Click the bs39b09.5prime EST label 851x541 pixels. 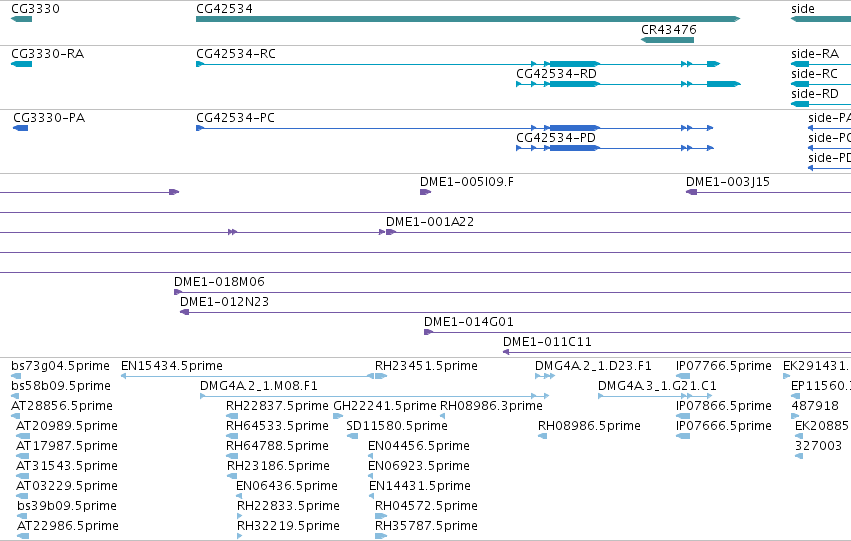tap(67, 507)
